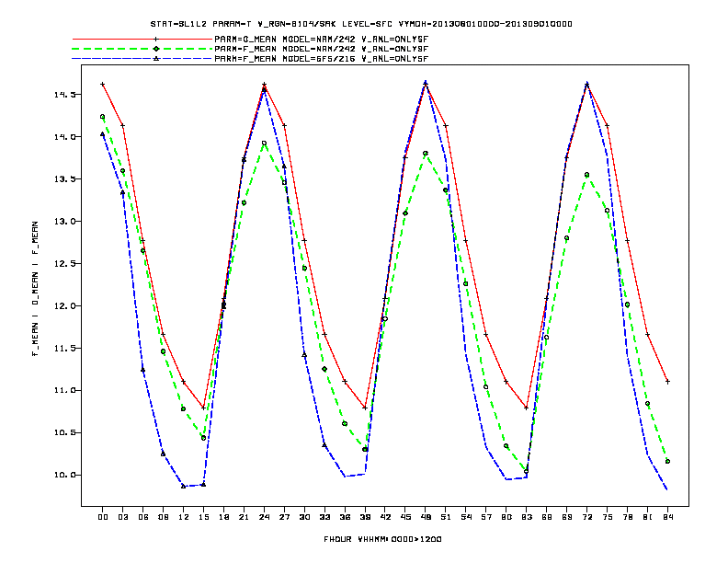The height and width of the screenshot is (563, 728).
Task: Click the 51 x-axis hour label
Action: pos(446,517)
